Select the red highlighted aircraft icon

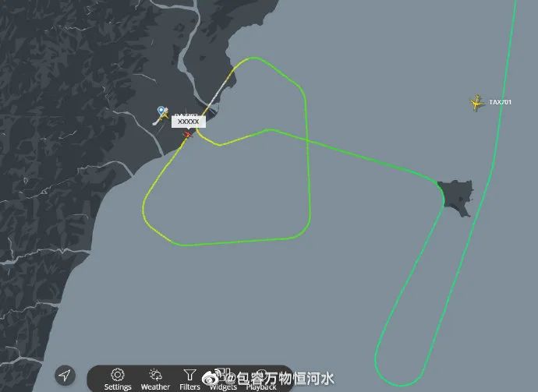coord(187,135)
